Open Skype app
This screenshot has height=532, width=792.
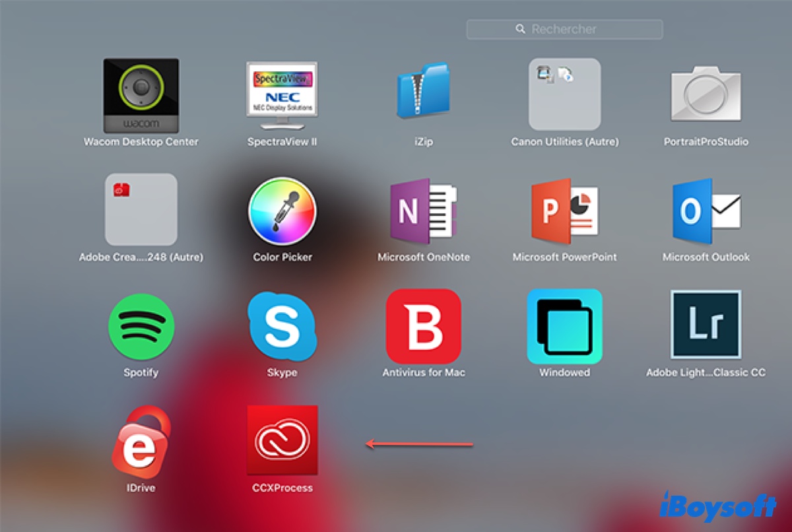[282, 327]
